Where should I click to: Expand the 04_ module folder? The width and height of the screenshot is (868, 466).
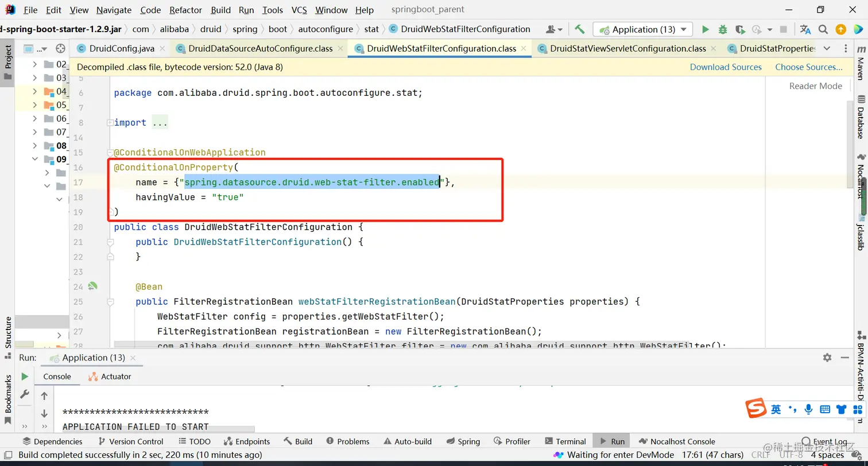(35, 91)
